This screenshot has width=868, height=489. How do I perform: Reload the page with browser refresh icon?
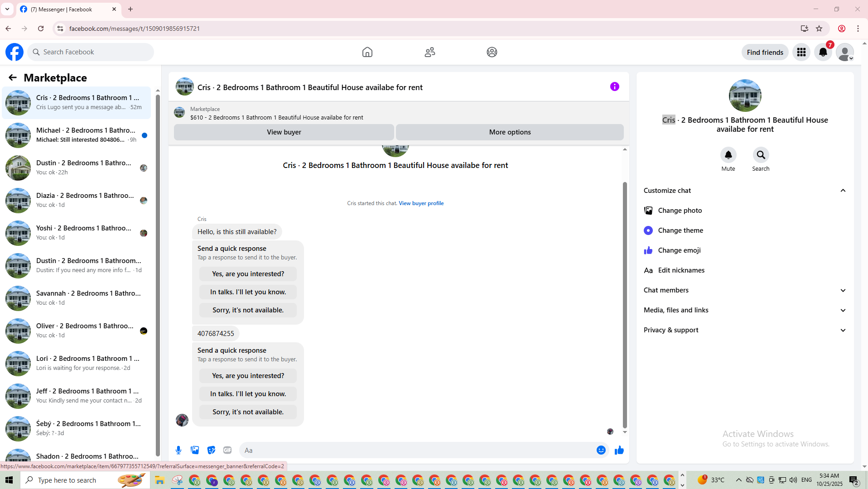(x=41, y=29)
